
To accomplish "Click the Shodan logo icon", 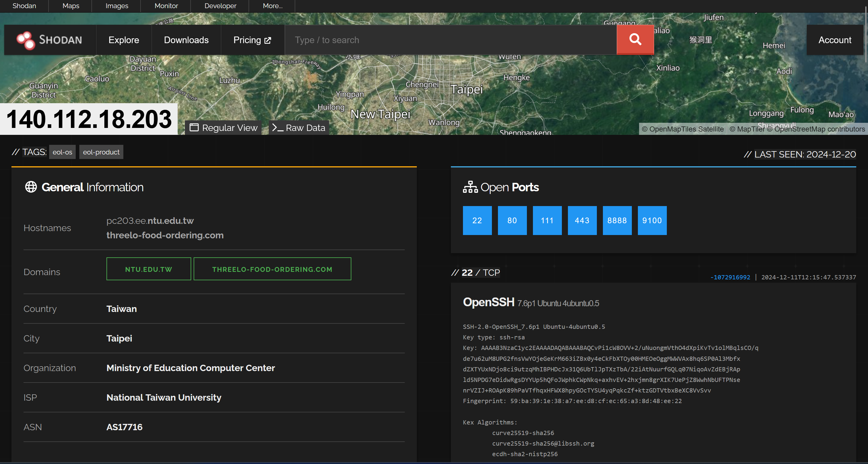I will 26,40.
